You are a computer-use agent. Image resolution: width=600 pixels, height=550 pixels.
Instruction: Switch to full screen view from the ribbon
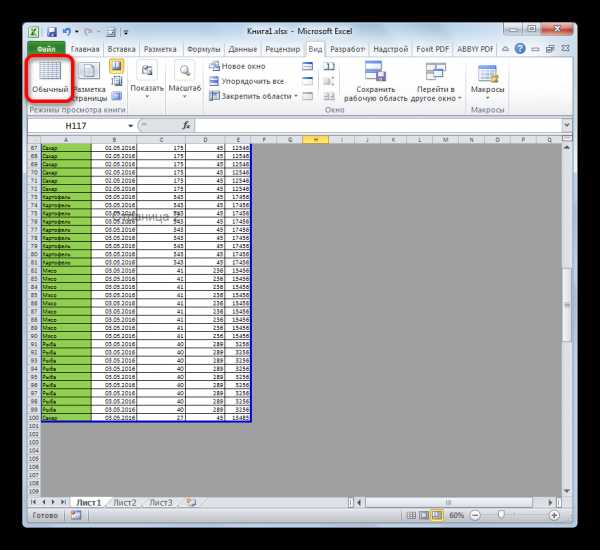click(116, 96)
